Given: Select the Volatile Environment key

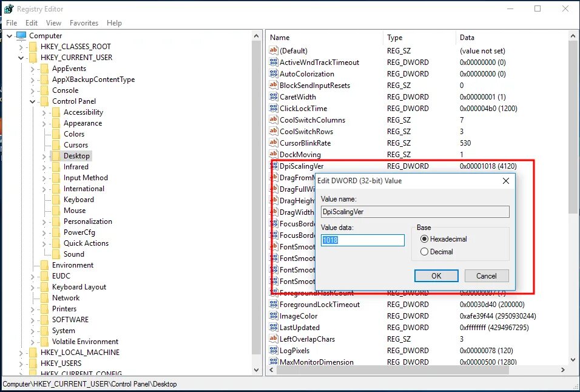Looking at the screenshot, I should click(x=85, y=342).
